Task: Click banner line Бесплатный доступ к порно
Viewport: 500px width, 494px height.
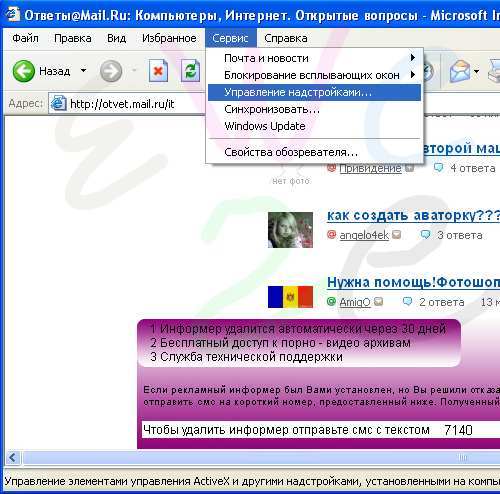Action: 280,343
